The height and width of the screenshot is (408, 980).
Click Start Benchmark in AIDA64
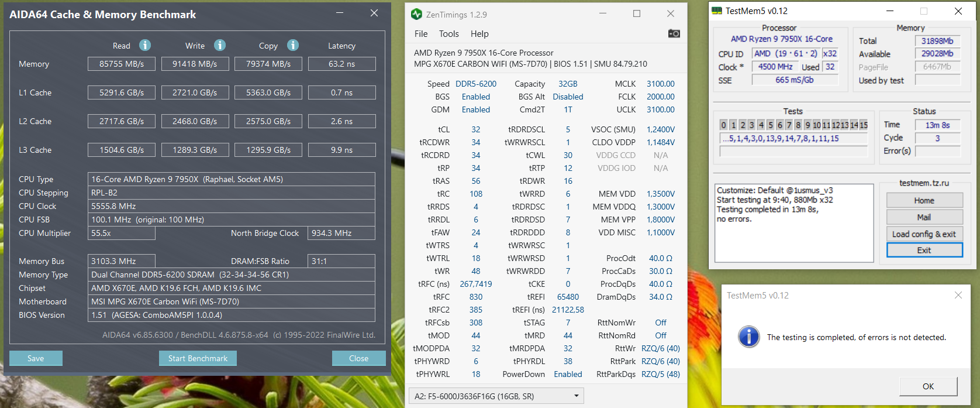(198, 358)
